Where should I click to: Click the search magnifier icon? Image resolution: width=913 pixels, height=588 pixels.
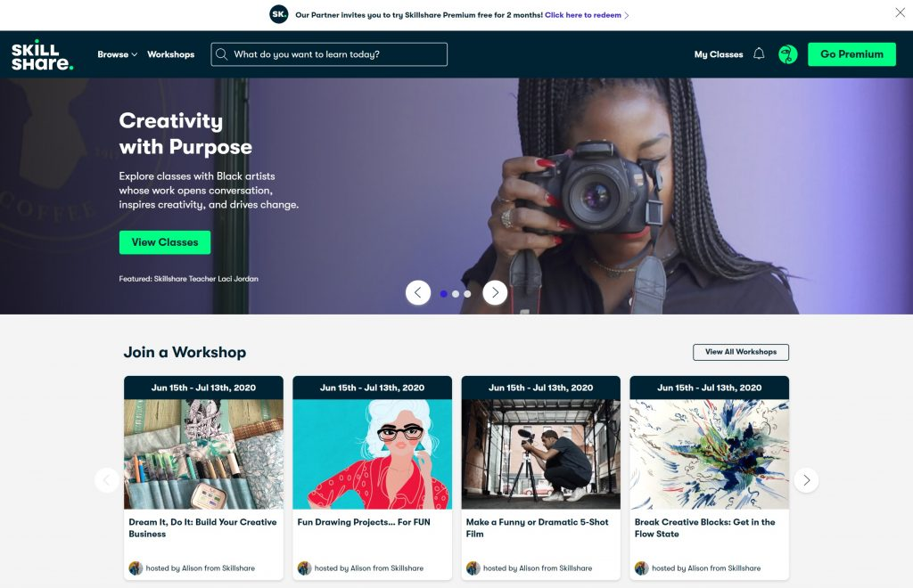point(222,54)
